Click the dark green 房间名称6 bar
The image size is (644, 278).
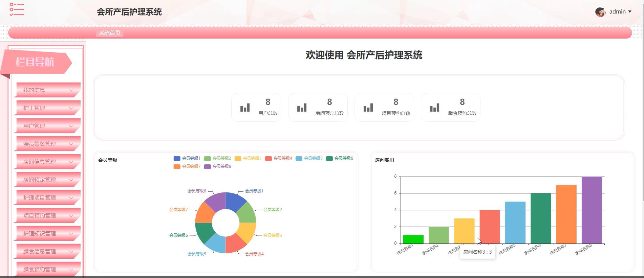click(541, 218)
